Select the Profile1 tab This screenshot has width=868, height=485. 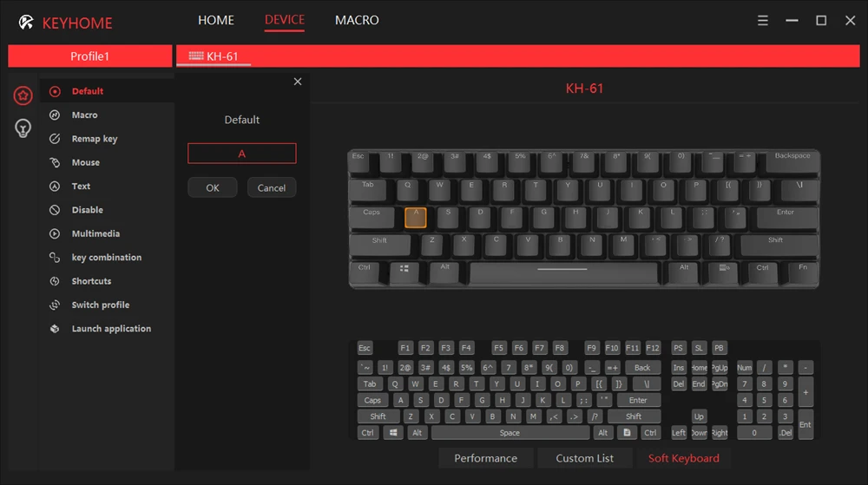(89, 56)
